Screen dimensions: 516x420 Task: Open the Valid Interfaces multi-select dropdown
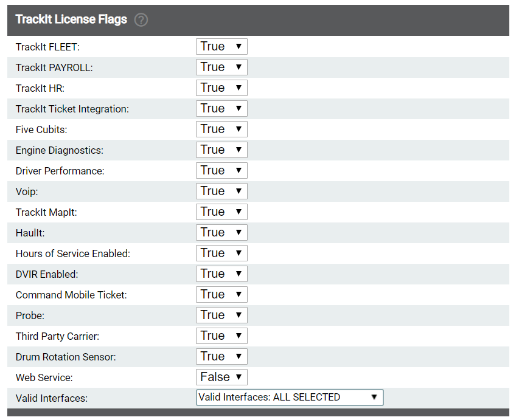coord(290,398)
